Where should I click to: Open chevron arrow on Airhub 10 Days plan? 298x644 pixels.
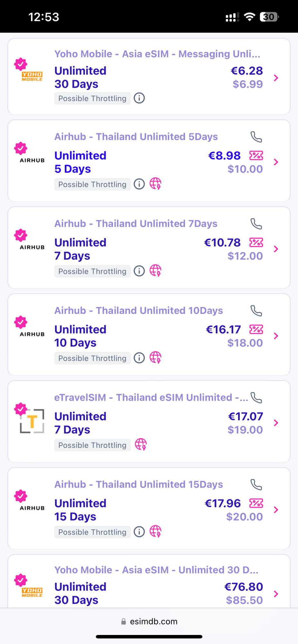point(276,336)
